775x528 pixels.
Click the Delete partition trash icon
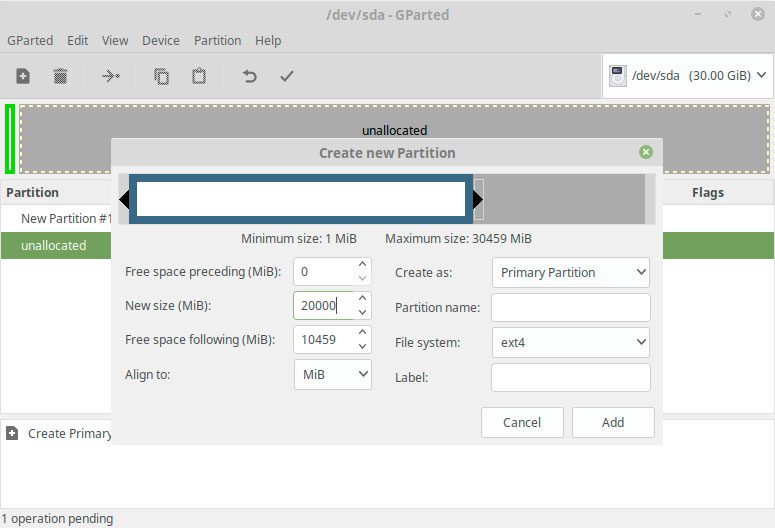click(60, 76)
